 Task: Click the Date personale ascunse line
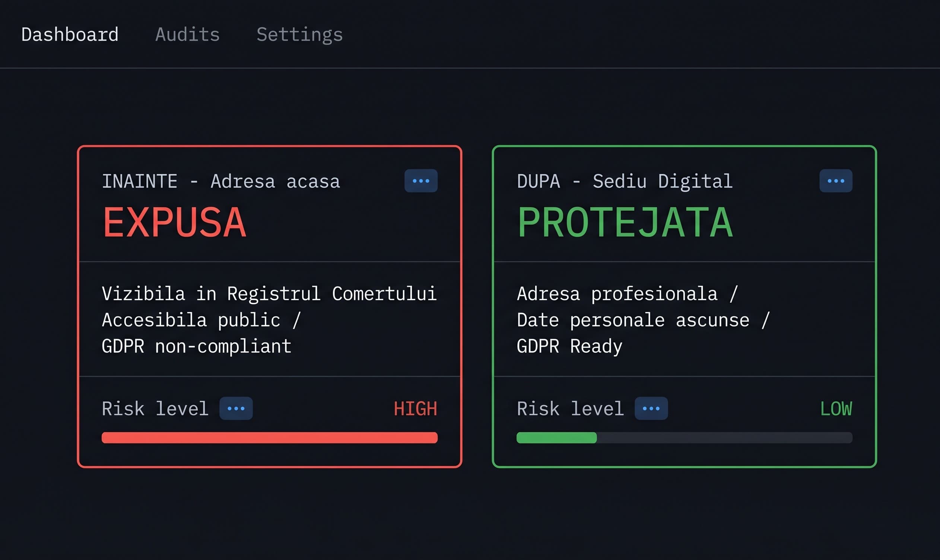click(643, 320)
